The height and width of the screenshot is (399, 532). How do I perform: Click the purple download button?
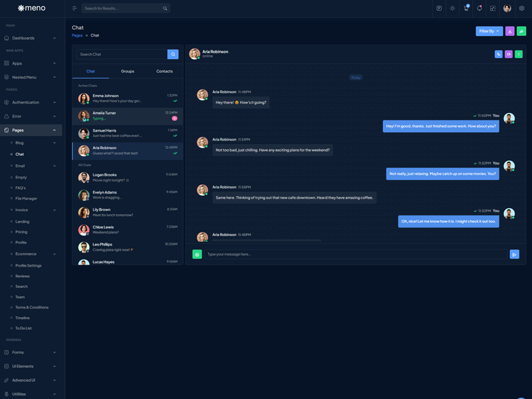510,31
